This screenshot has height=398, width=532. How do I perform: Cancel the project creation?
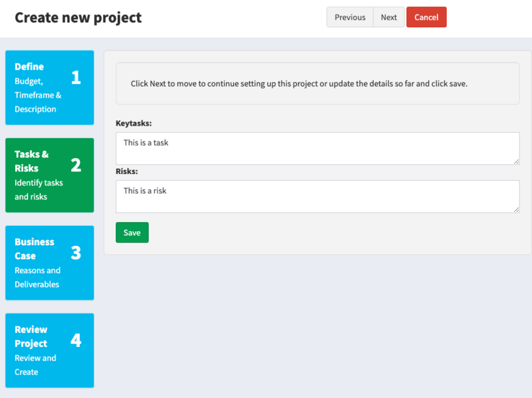tap(426, 17)
